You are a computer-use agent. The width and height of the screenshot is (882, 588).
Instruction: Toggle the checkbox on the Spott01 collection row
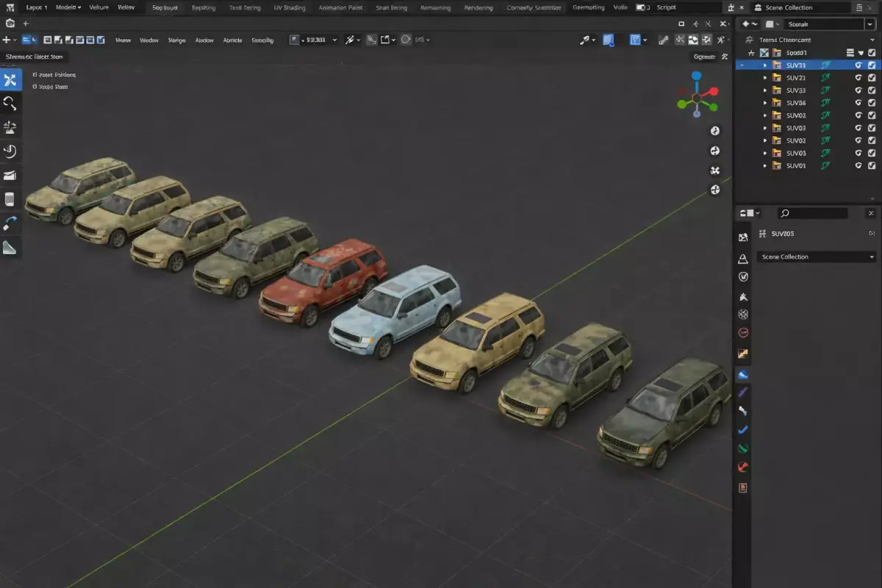pyautogui.click(x=872, y=53)
